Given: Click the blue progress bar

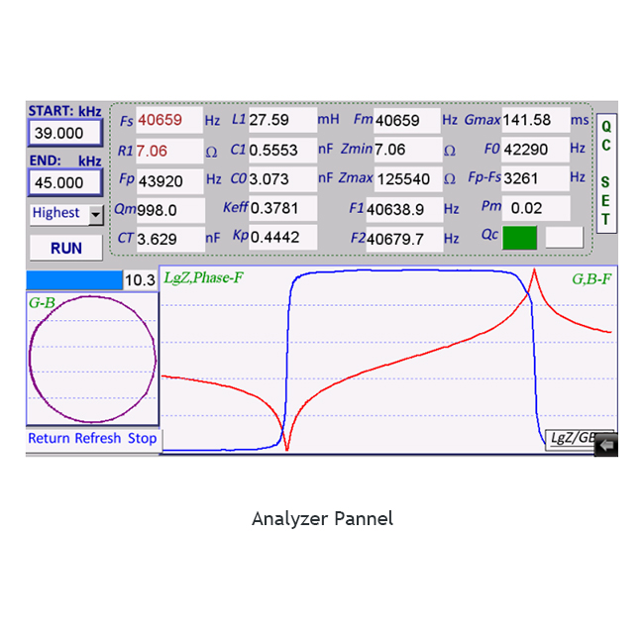Looking at the screenshot, I should coord(74,280).
